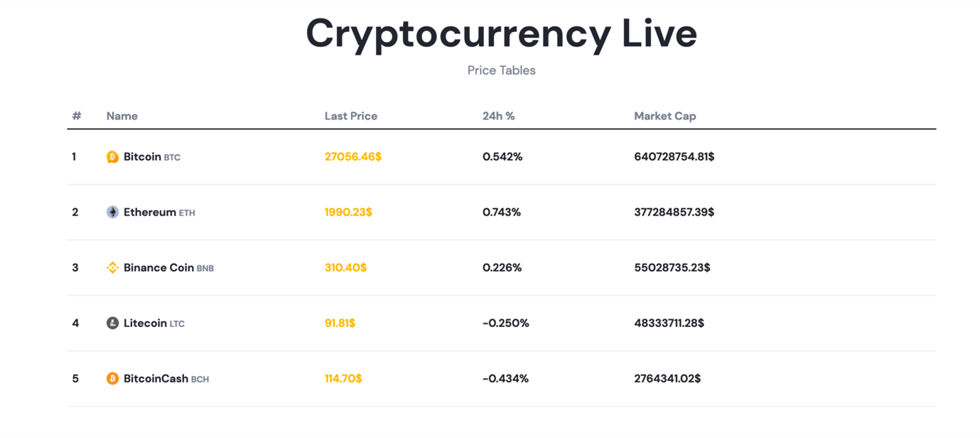
Task: Click the Litecoin coin icon
Action: [112, 324]
